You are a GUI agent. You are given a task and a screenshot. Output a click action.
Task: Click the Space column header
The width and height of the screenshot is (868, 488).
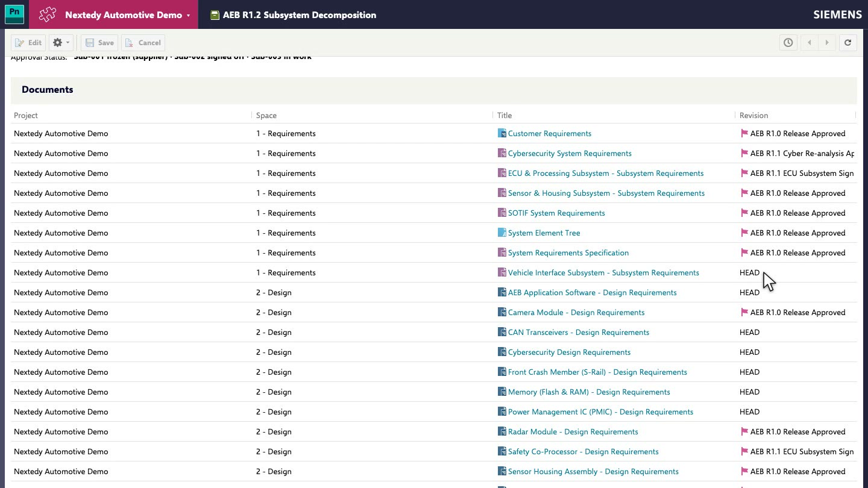click(x=266, y=116)
